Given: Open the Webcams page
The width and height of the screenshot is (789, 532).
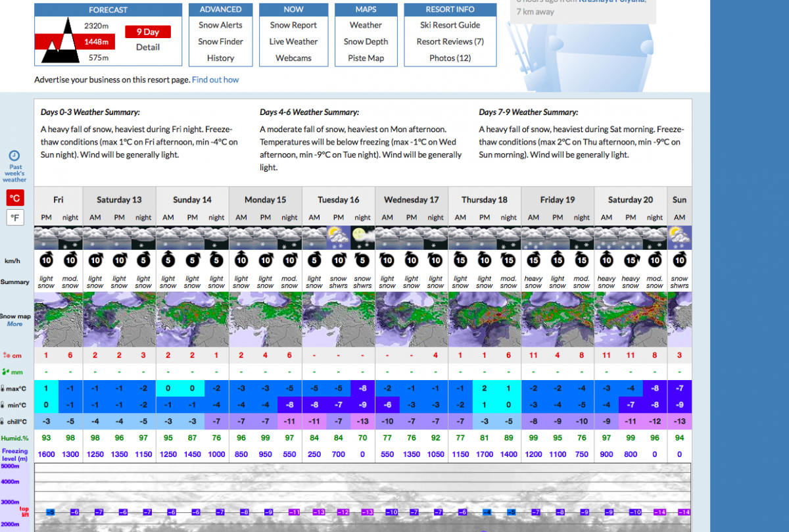Looking at the screenshot, I should click(x=293, y=58).
